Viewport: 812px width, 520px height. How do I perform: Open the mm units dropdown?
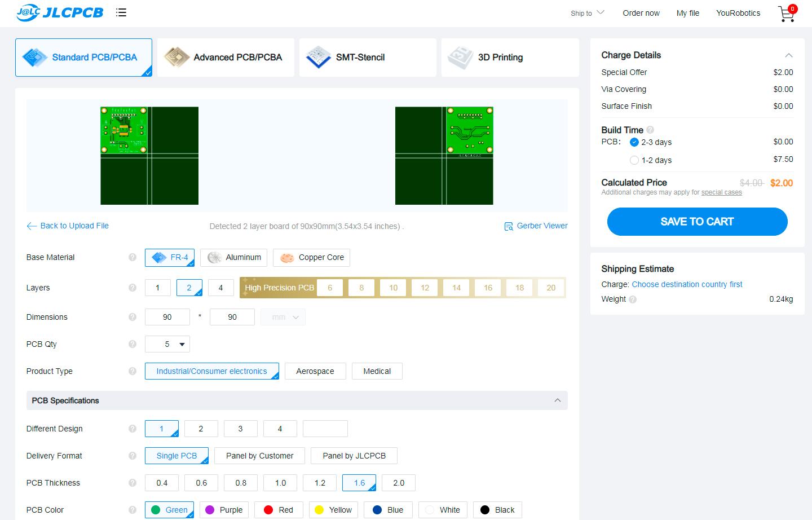click(x=283, y=317)
